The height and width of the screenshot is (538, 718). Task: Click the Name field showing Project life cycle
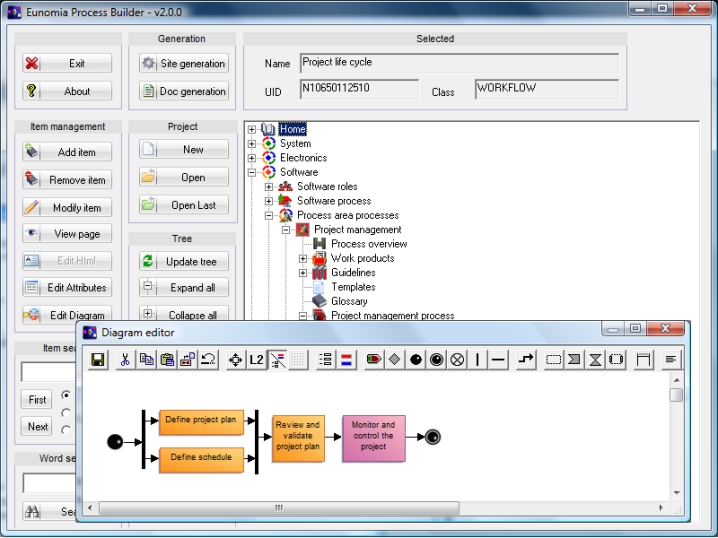pos(459,63)
